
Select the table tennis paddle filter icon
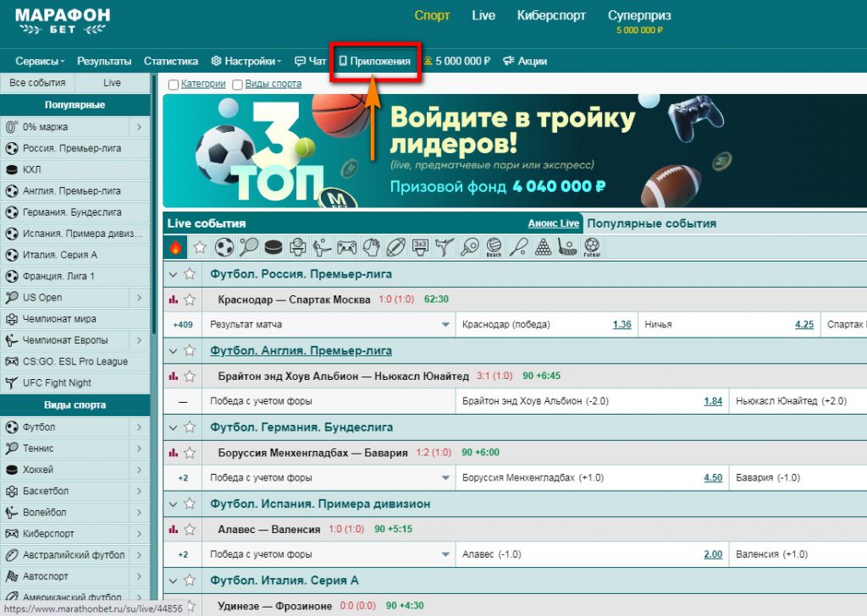[469, 247]
